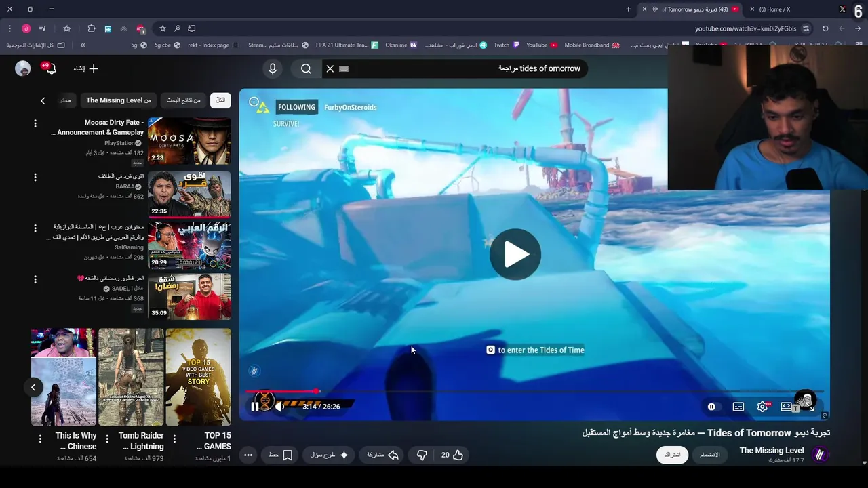
Task: Subscribe using the اشتراك button
Action: (x=672, y=455)
